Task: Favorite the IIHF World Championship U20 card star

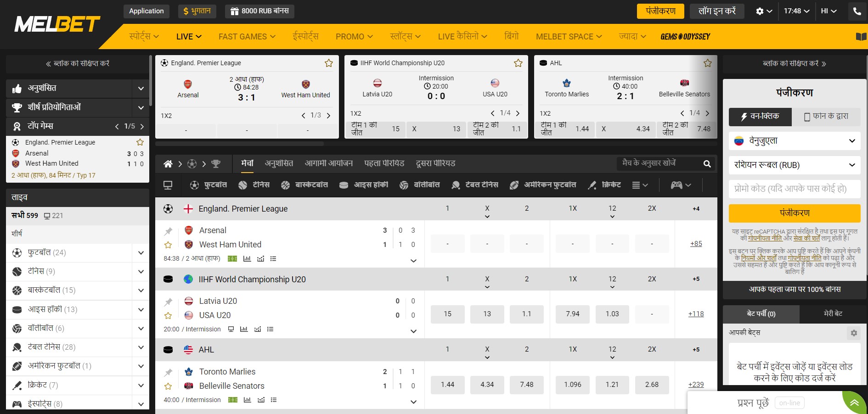Action: pos(518,63)
